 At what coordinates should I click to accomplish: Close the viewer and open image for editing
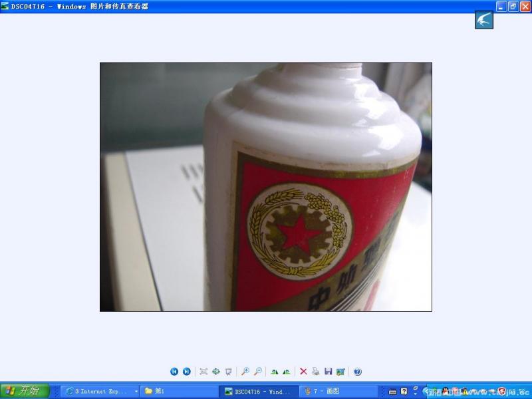pyautogui.click(x=340, y=372)
